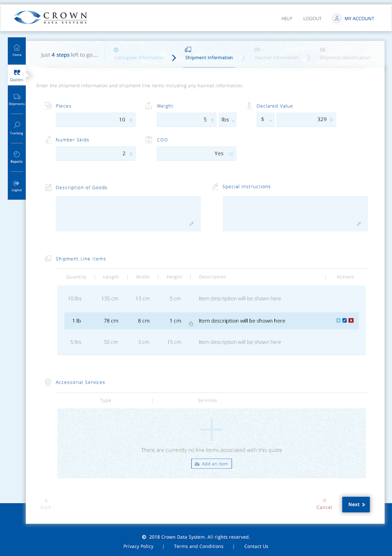Click inside the Description of Goods text area
The width and height of the screenshot is (392, 556).
128,213
